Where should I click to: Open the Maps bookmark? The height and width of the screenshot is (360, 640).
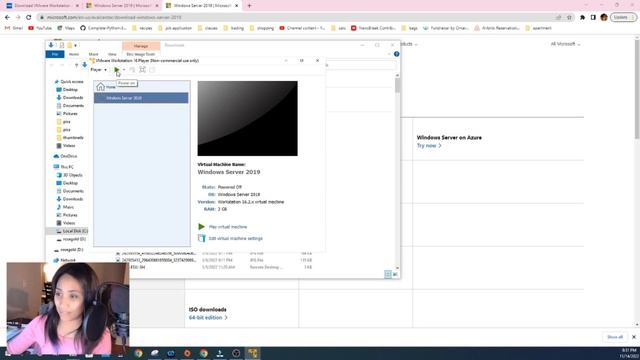click(66, 28)
